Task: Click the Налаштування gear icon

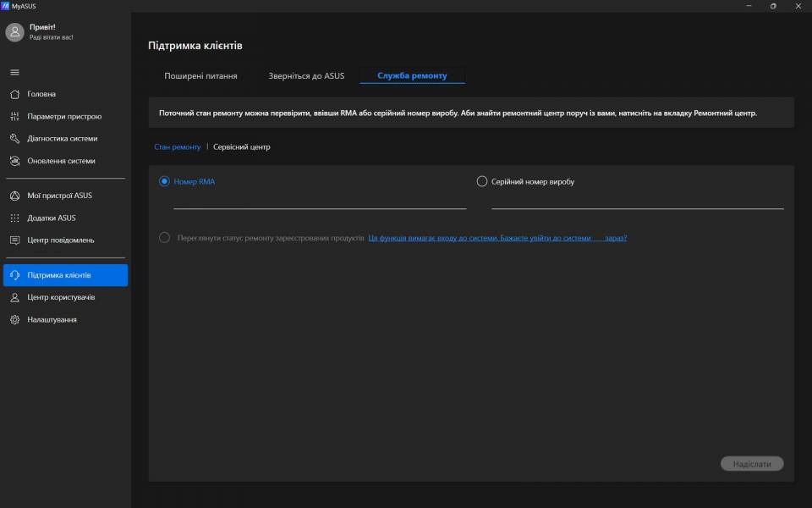Action: pyautogui.click(x=14, y=319)
